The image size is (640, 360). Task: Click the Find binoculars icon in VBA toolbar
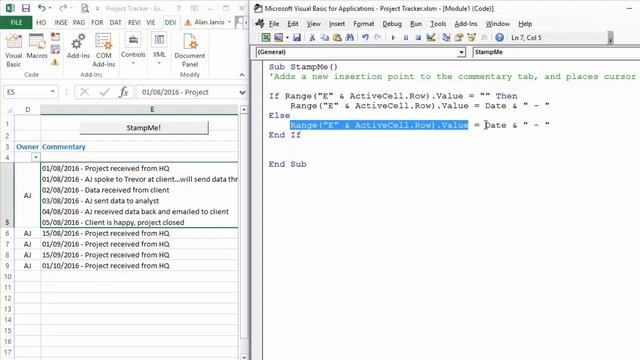point(350,38)
